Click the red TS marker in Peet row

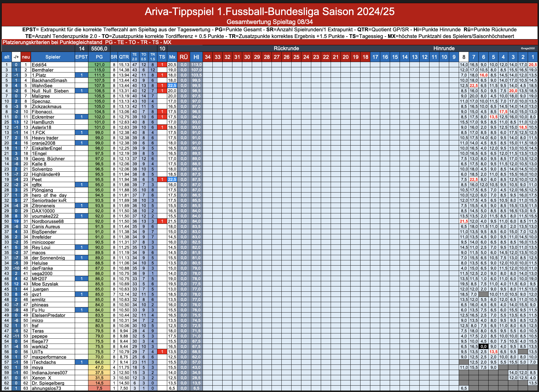pyautogui.click(x=162, y=179)
